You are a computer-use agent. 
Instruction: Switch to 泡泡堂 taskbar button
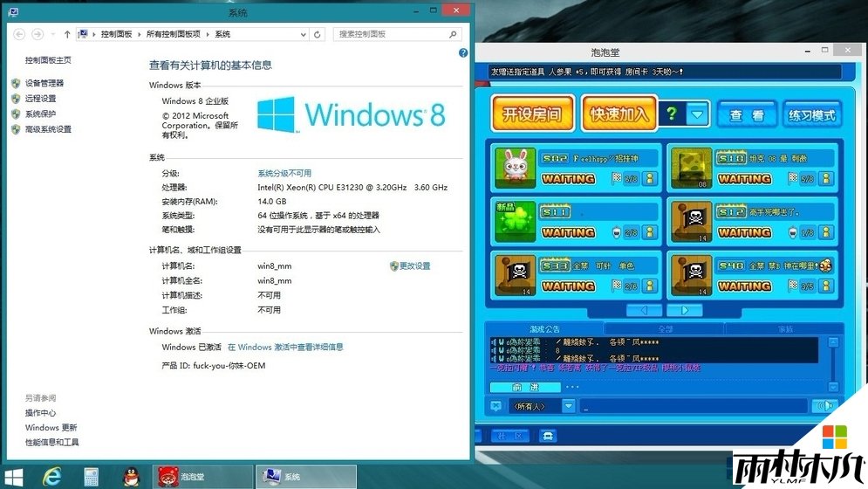point(202,477)
